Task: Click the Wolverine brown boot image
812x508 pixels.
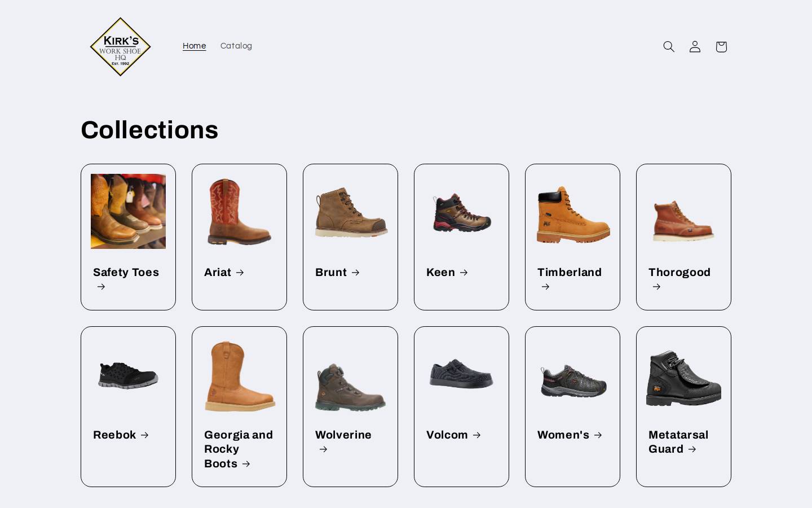Action: [351, 387]
